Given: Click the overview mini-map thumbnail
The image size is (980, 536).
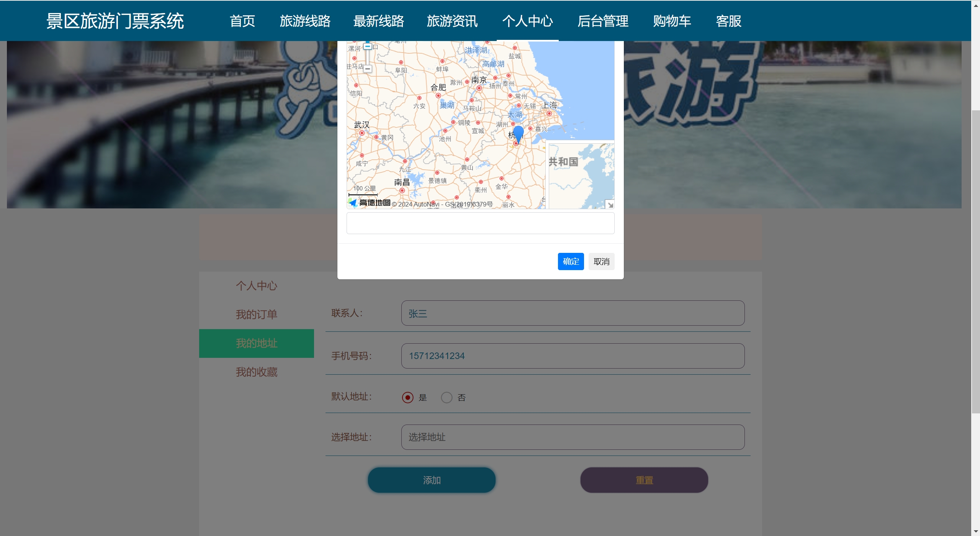Looking at the screenshot, I should pos(580,176).
